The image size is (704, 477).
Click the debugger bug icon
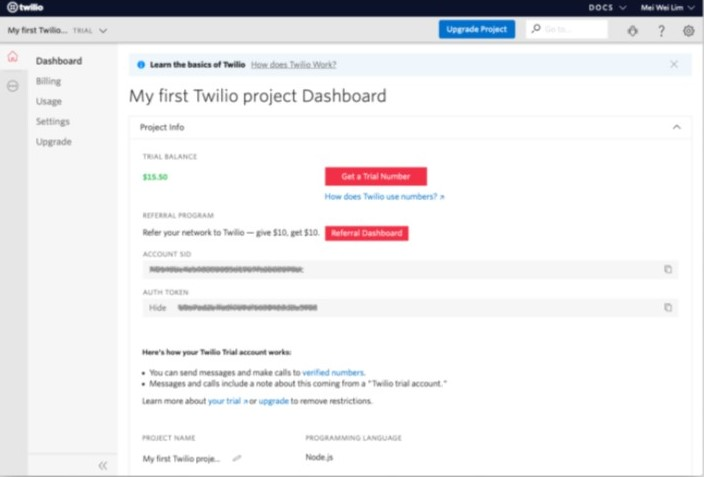pyautogui.click(x=633, y=31)
